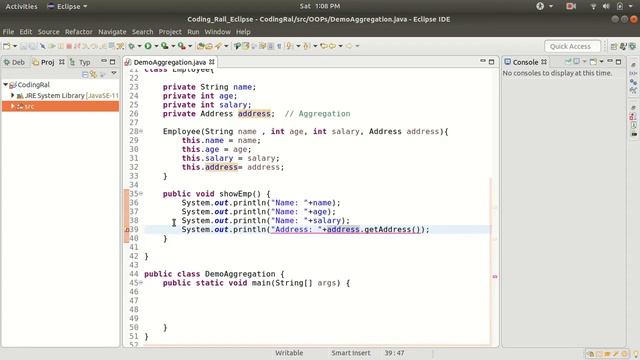Open the External Tools dropdown arrow

pos(190,46)
